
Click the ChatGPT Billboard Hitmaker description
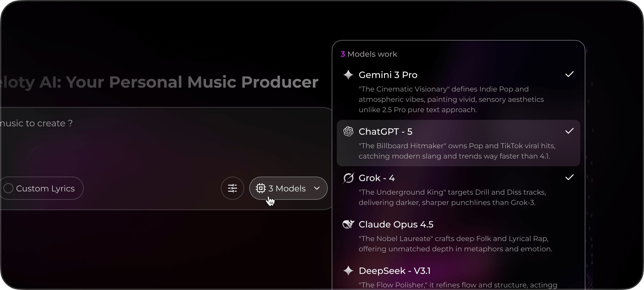(x=457, y=151)
